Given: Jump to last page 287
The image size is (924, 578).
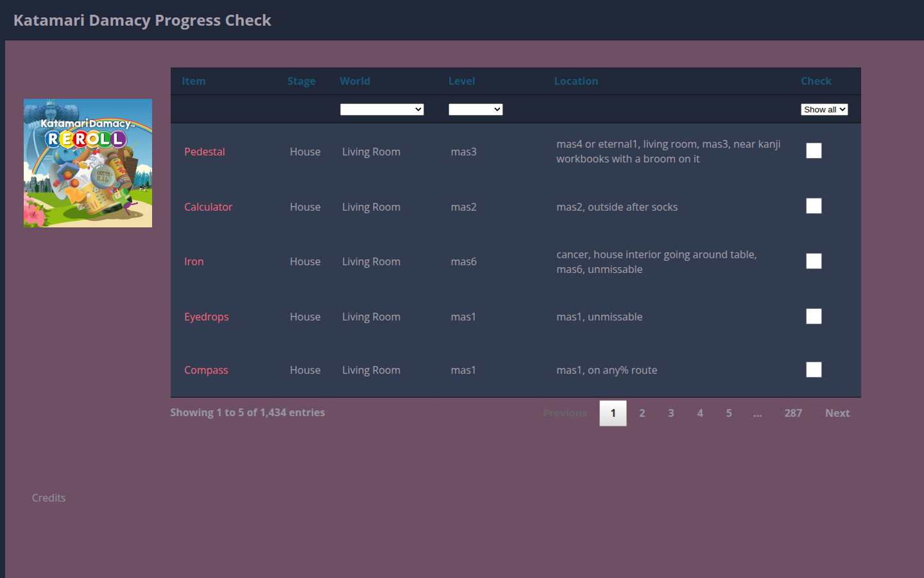Looking at the screenshot, I should 793,413.
